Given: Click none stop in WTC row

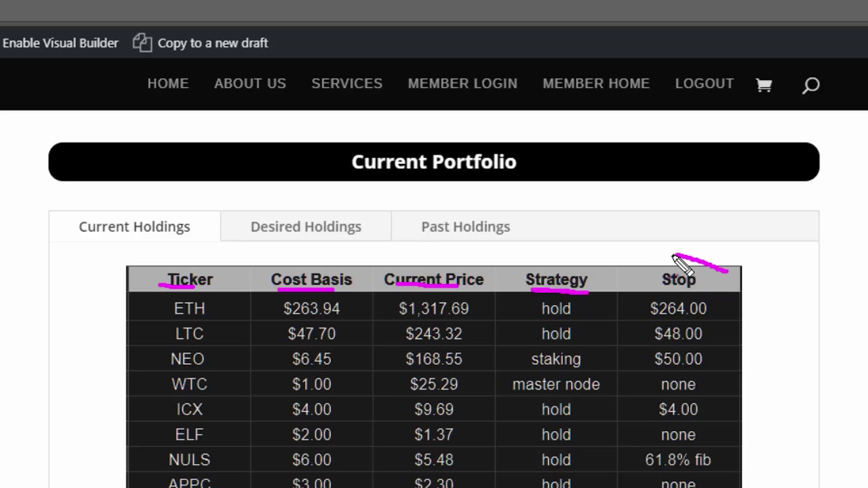Looking at the screenshot, I should tap(678, 384).
